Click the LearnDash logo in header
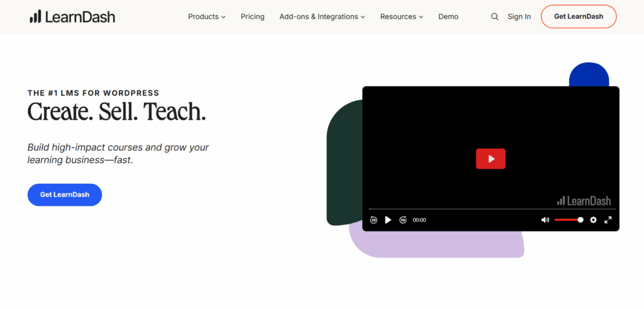644x309 pixels. pos(72,16)
